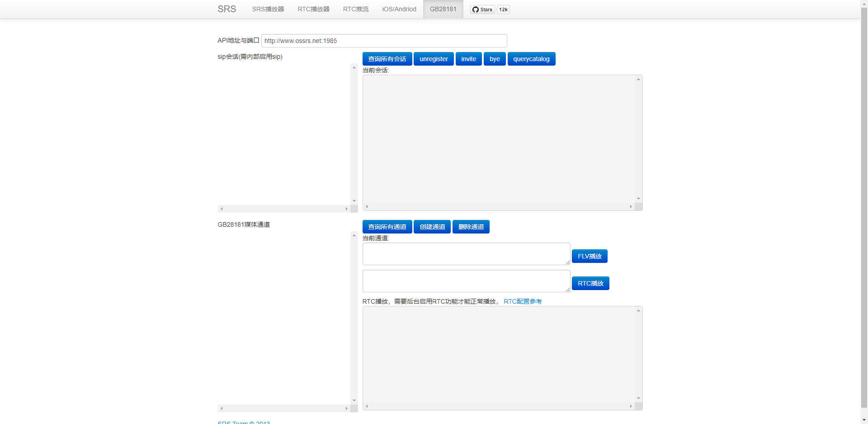Click the browser page scroll-down arrow

864,420
